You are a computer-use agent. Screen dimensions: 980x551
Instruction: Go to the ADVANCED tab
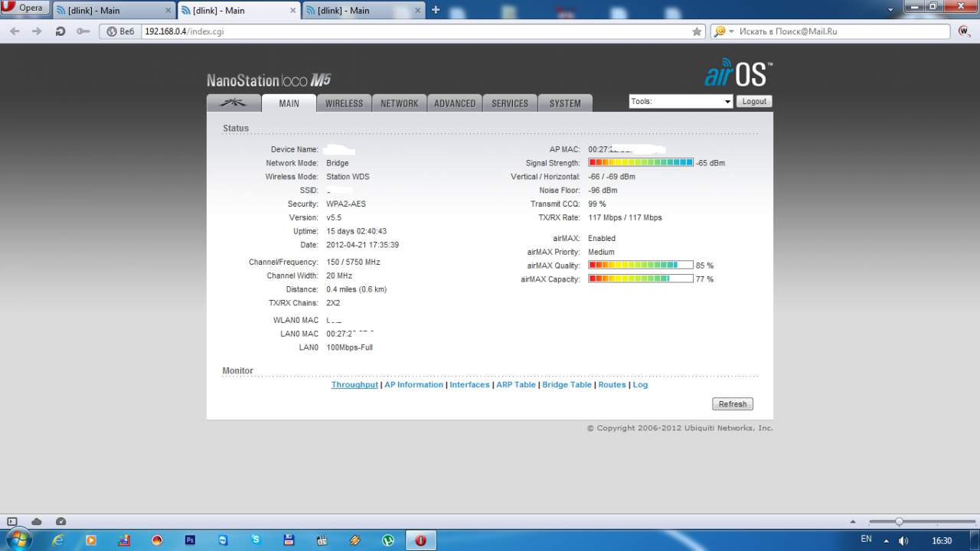(x=455, y=103)
